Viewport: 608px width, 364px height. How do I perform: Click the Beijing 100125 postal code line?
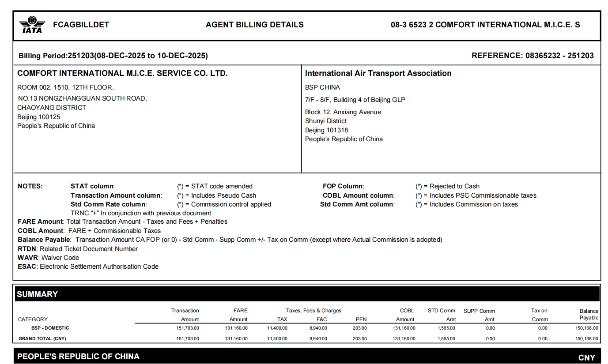pyautogui.click(x=39, y=117)
